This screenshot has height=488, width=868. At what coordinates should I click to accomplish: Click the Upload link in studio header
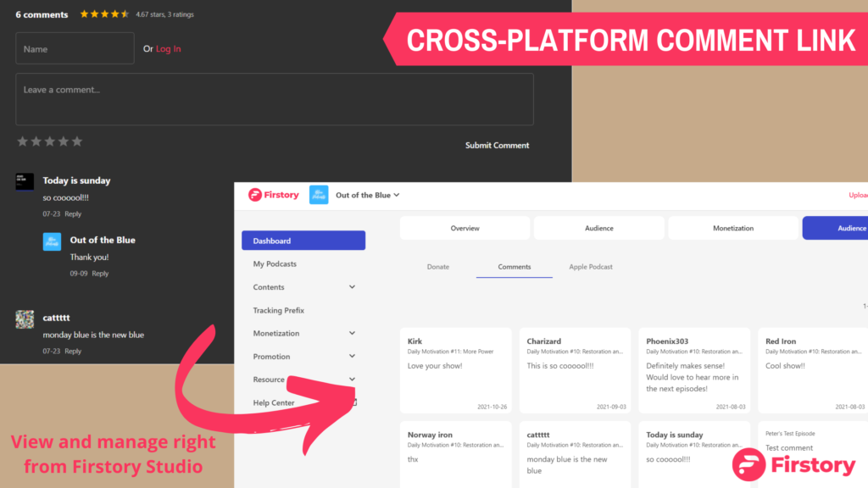(x=858, y=196)
